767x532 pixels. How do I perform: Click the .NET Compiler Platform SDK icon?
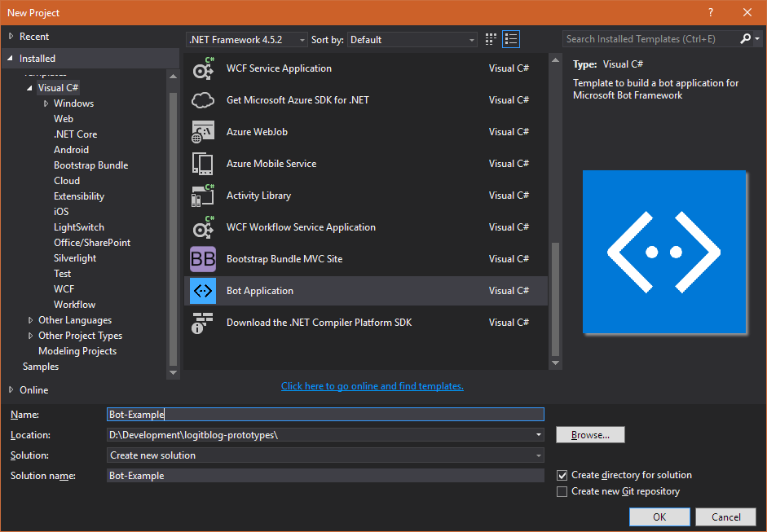(202, 323)
